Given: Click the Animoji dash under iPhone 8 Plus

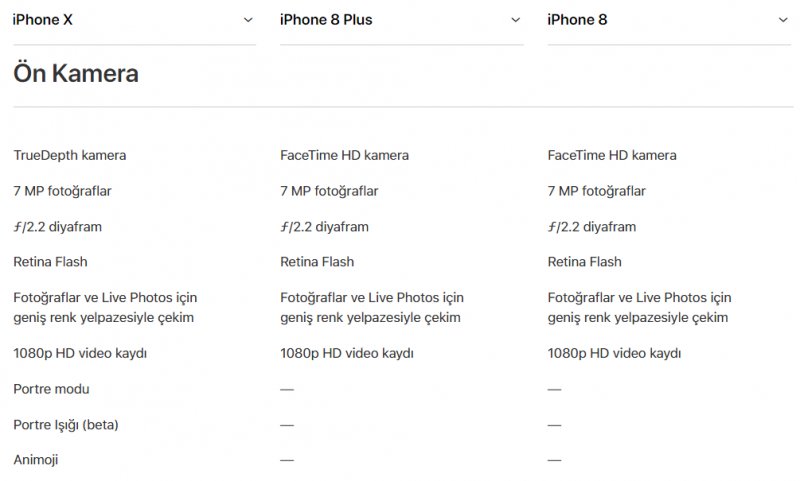Looking at the screenshot, I should click(287, 460).
